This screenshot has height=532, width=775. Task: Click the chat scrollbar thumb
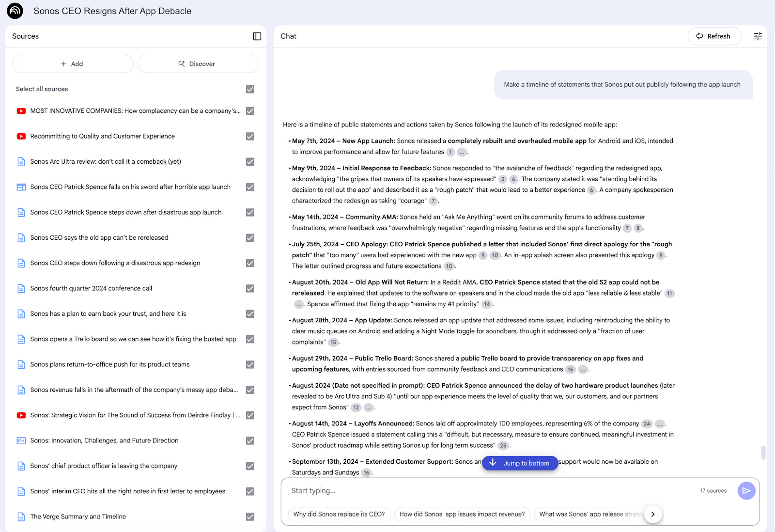[x=763, y=453]
